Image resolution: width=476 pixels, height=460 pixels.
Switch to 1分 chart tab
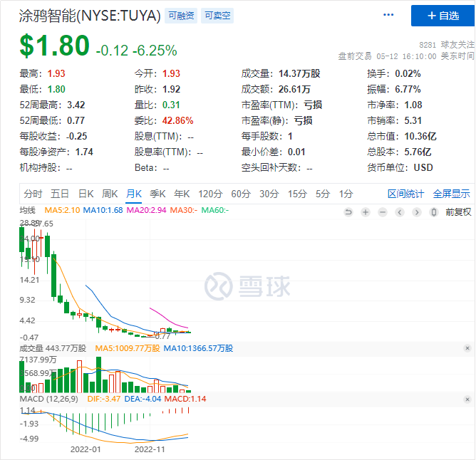tap(346, 194)
